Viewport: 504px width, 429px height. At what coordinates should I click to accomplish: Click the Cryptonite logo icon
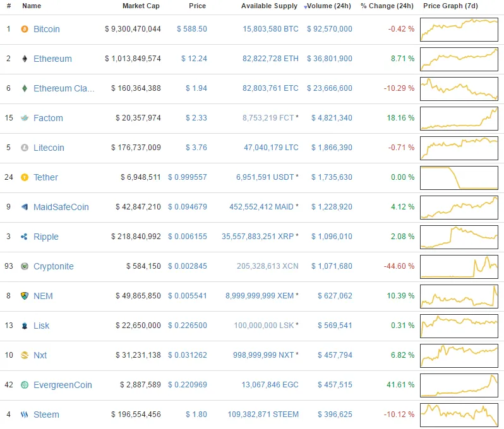[25, 266]
